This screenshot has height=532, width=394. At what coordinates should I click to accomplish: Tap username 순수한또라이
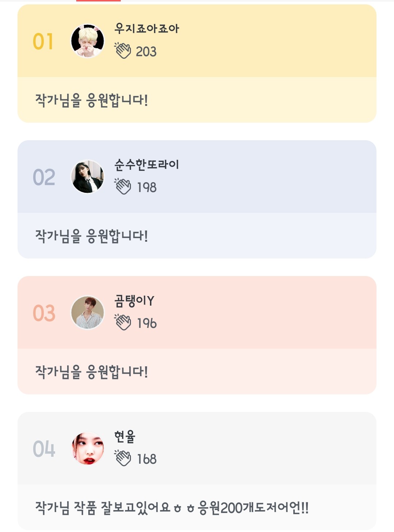click(147, 164)
